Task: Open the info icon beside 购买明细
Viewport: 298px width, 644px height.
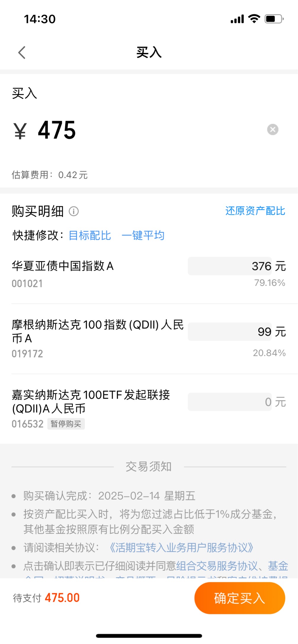Action: (x=74, y=211)
